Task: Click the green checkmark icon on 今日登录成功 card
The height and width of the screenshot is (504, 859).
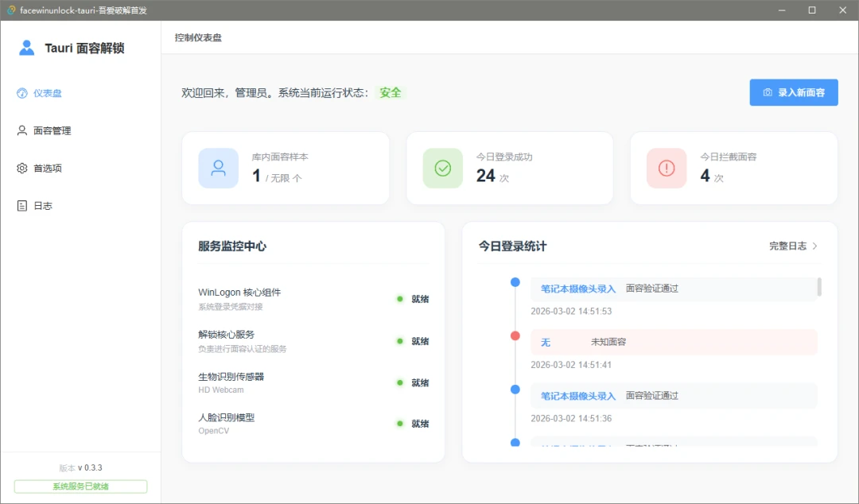Action: point(442,168)
